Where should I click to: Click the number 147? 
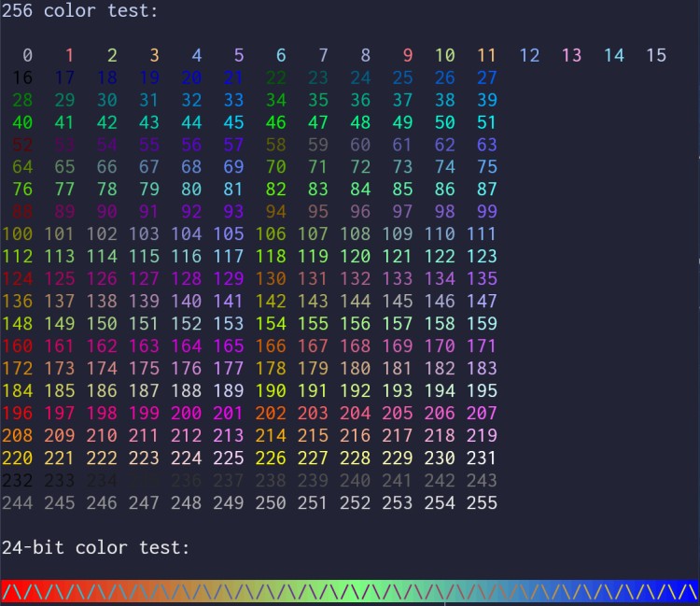tap(482, 301)
